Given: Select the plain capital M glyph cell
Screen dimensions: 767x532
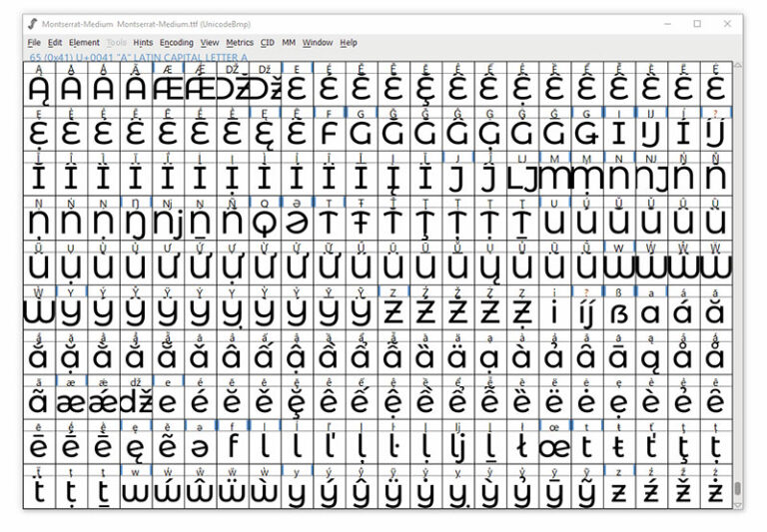Looking at the screenshot, I should pos(555,174).
